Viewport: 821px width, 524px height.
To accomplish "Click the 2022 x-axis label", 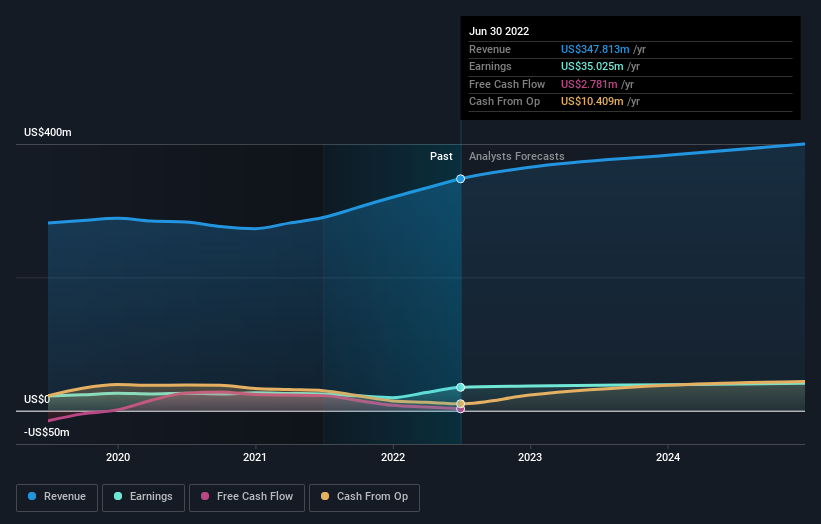I will click(393, 457).
